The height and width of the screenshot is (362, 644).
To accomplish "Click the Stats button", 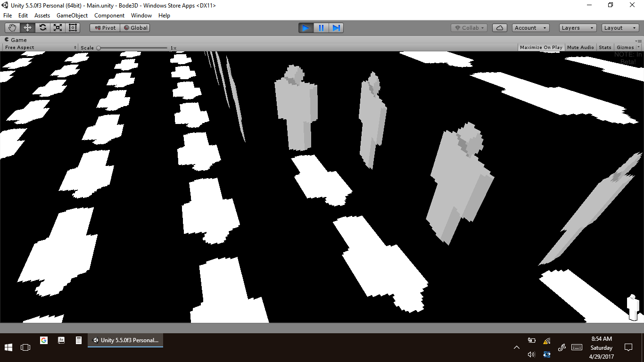I will tap(605, 47).
